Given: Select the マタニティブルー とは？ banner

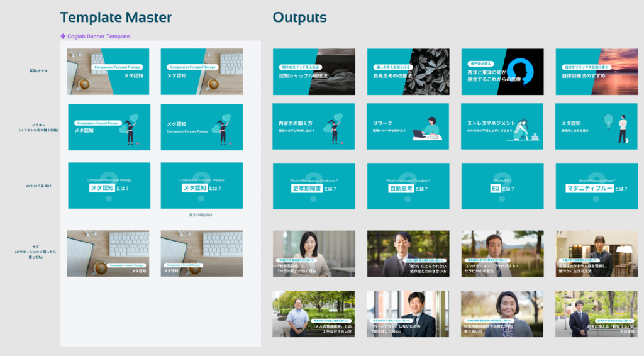Looking at the screenshot, I should (x=596, y=186).
